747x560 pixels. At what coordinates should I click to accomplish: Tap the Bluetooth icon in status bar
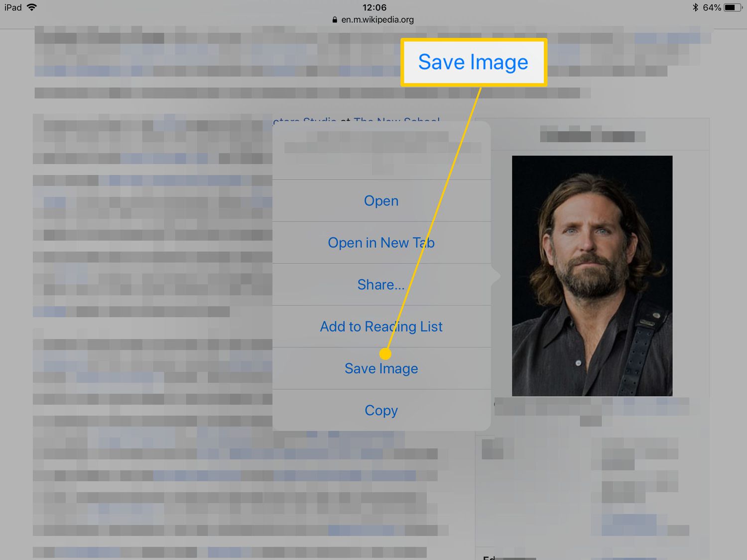(695, 7)
